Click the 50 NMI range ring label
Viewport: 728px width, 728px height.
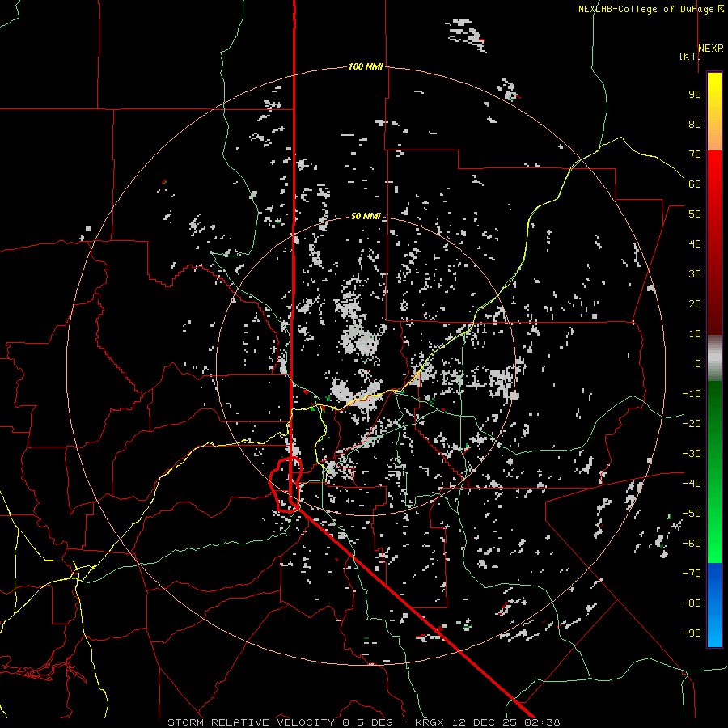point(366,216)
